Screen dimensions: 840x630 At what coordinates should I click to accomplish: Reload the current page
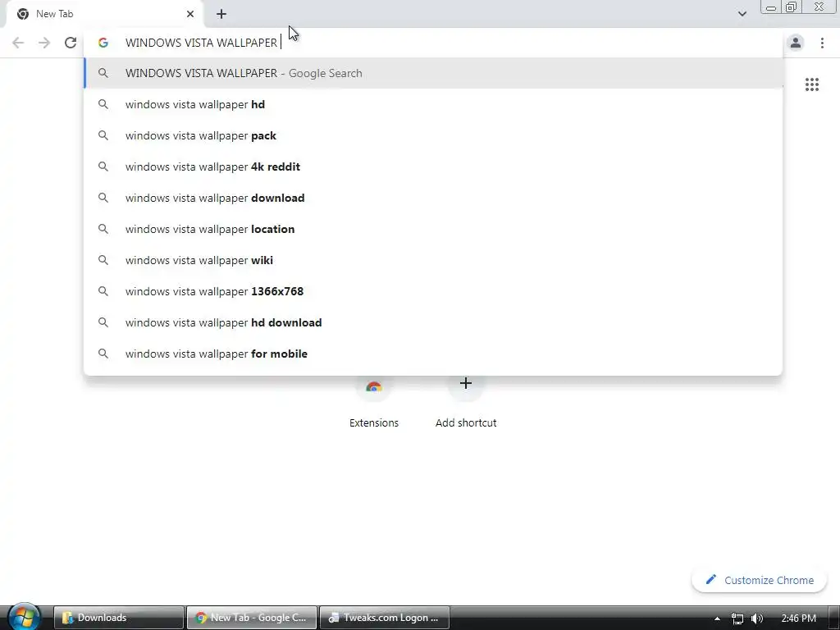71,43
